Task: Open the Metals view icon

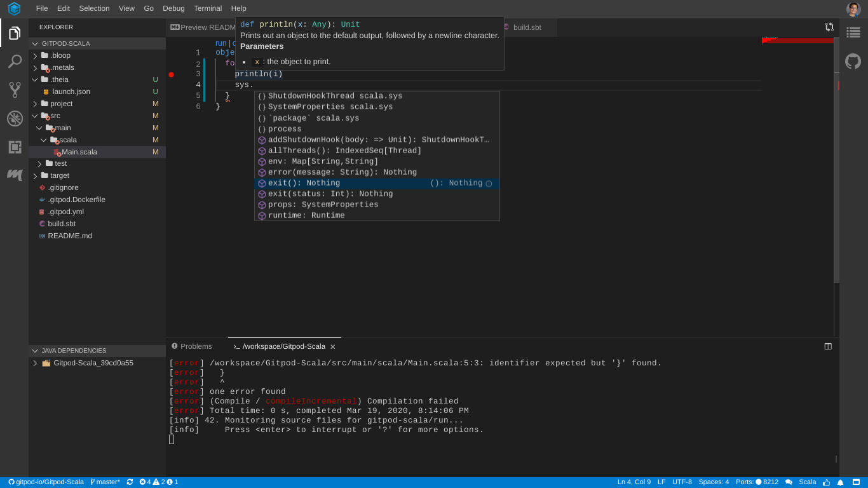Action: [15, 174]
